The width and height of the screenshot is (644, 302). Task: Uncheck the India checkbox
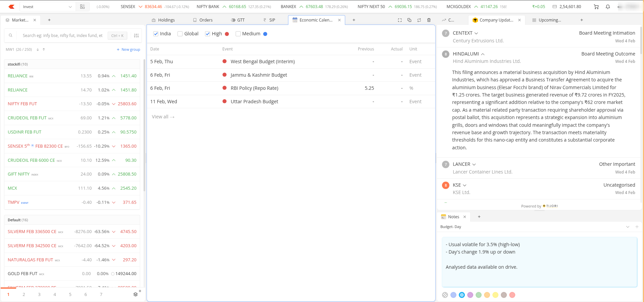pyautogui.click(x=156, y=34)
